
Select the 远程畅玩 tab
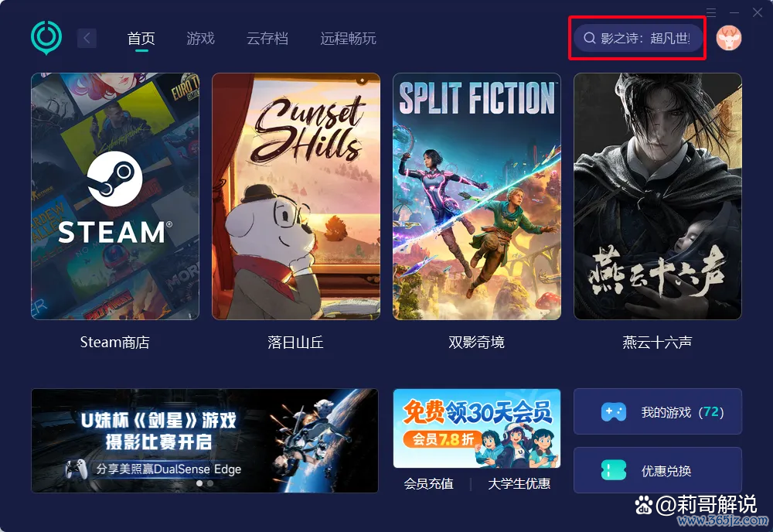pos(348,38)
